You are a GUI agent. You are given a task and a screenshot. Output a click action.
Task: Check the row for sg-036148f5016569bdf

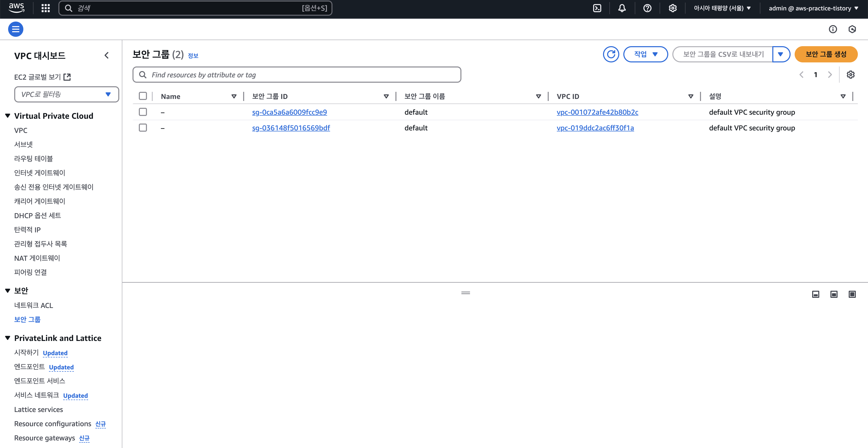[x=143, y=128]
